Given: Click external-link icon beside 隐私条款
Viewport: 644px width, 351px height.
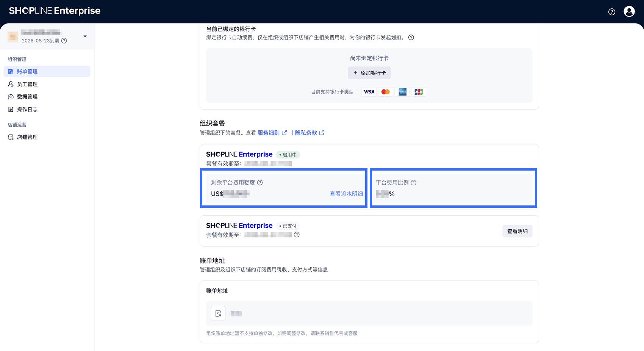Looking at the screenshot, I should [322, 133].
